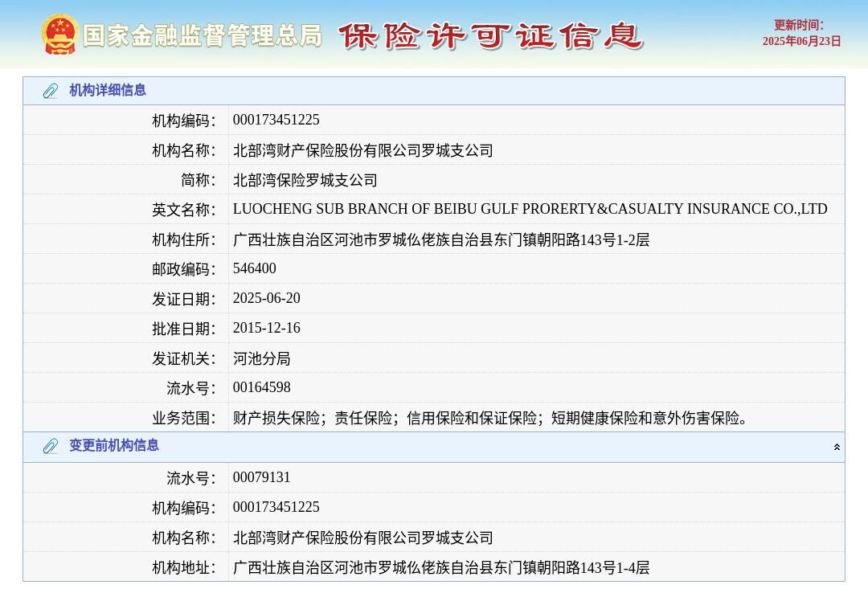Click the 邮政编码 label
This screenshot has width=868, height=593.
(x=184, y=269)
